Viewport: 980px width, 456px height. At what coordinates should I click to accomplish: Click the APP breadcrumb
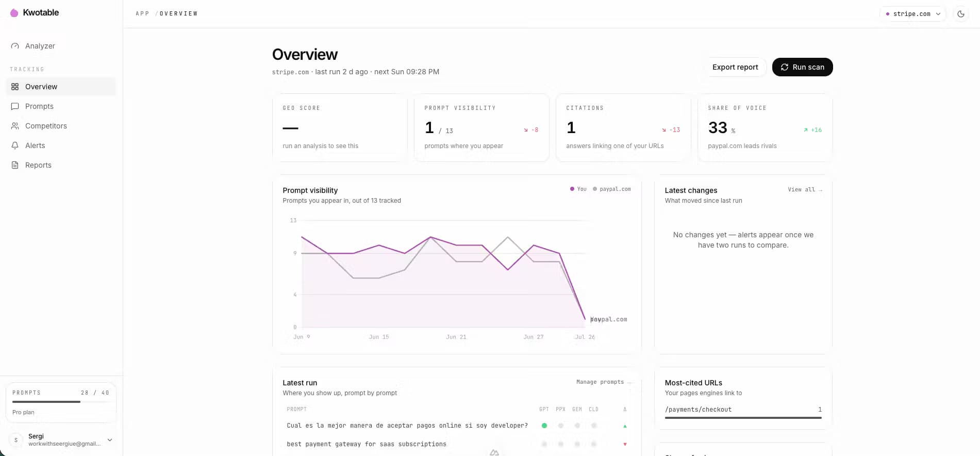142,13
